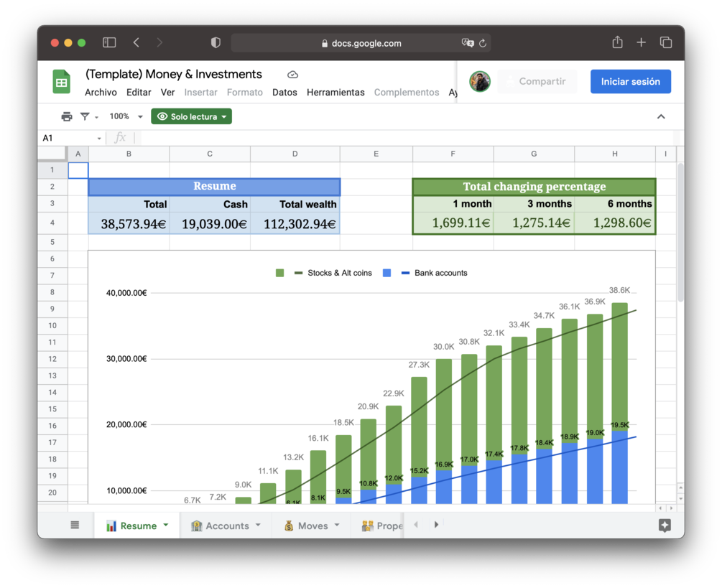722x588 pixels.
Task: Open the Datos menu
Action: pyautogui.click(x=284, y=92)
